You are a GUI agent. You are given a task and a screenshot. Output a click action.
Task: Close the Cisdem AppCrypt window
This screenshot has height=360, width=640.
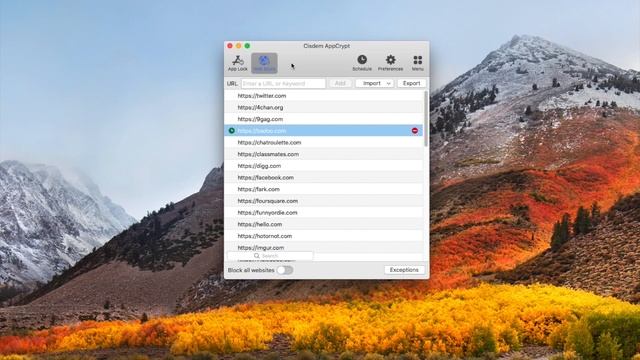click(x=230, y=46)
